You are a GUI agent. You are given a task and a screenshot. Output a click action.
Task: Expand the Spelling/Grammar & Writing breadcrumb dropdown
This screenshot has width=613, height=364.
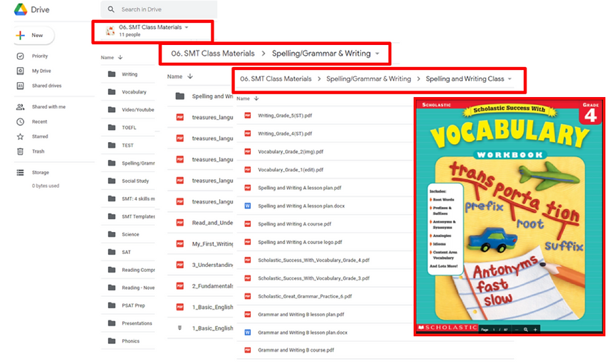pyautogui.click(x=377, y=54)
